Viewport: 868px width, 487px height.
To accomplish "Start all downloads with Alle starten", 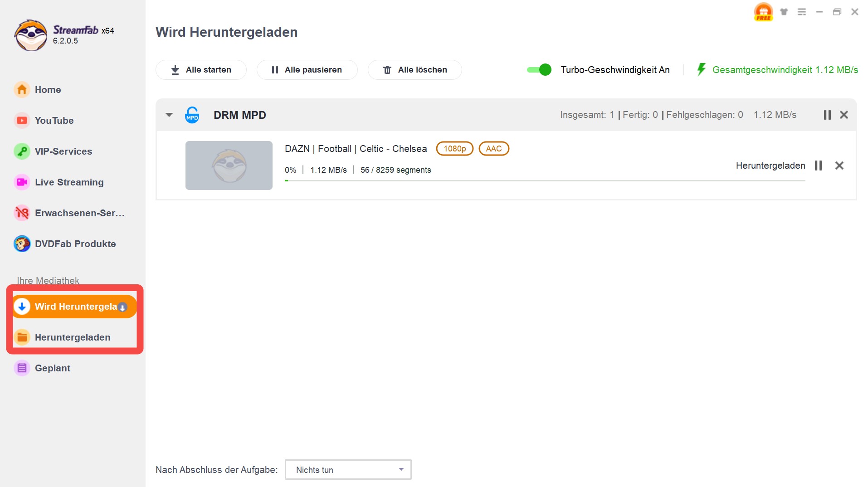I will (x=201, y=70).
